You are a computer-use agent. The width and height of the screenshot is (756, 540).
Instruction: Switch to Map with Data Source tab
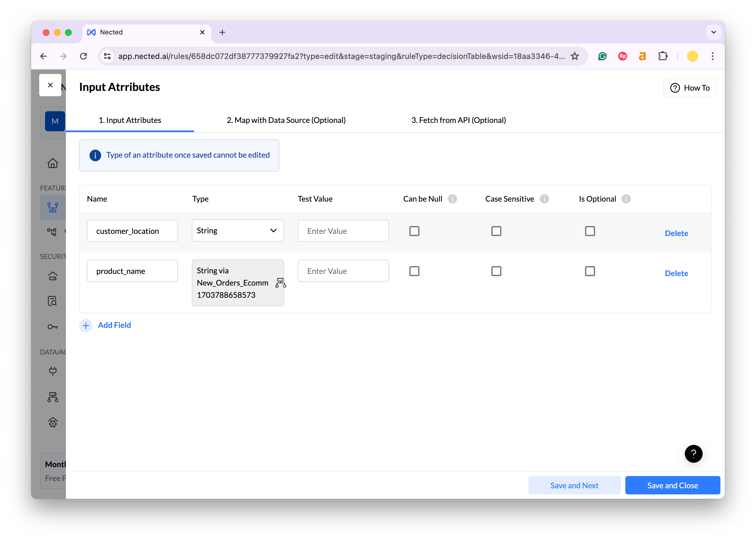point(286,120)
